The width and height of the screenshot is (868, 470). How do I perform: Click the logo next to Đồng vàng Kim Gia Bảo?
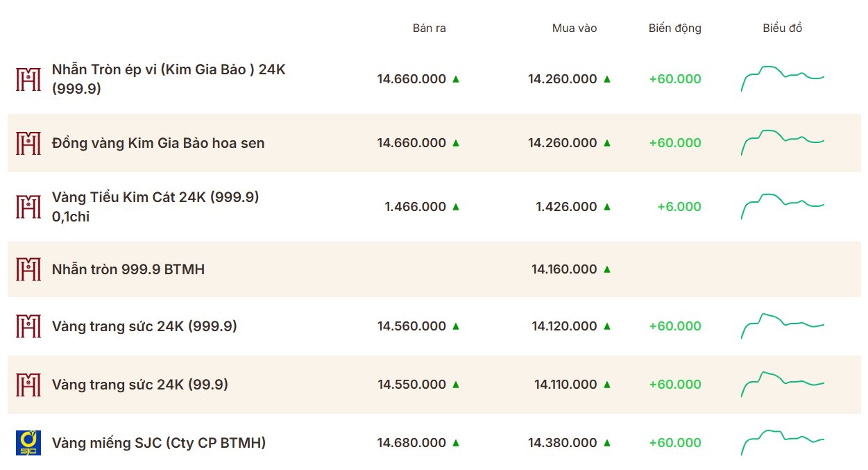[x=28, y=143]
